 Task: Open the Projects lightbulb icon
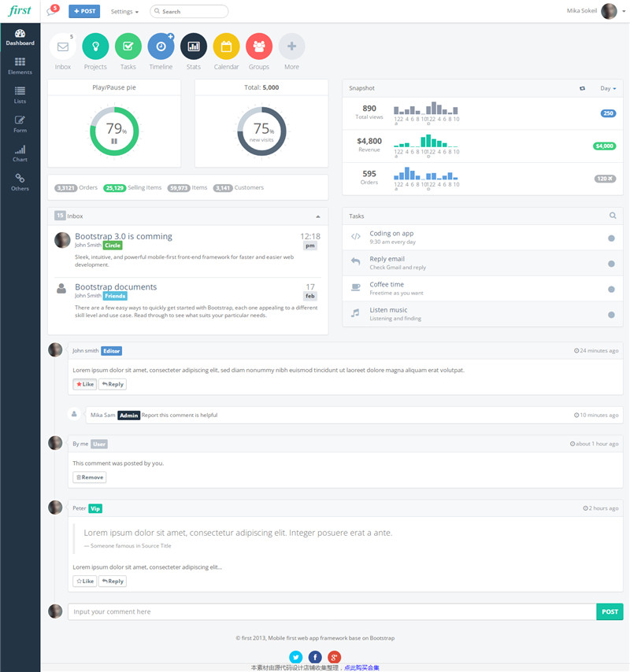(x=95, y=46)
